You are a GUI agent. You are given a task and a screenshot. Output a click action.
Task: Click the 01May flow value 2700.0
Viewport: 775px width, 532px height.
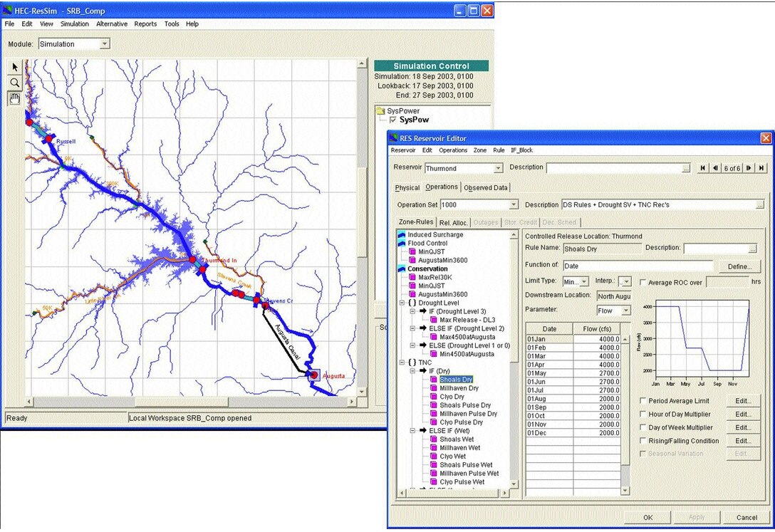[x=597, y=373]
